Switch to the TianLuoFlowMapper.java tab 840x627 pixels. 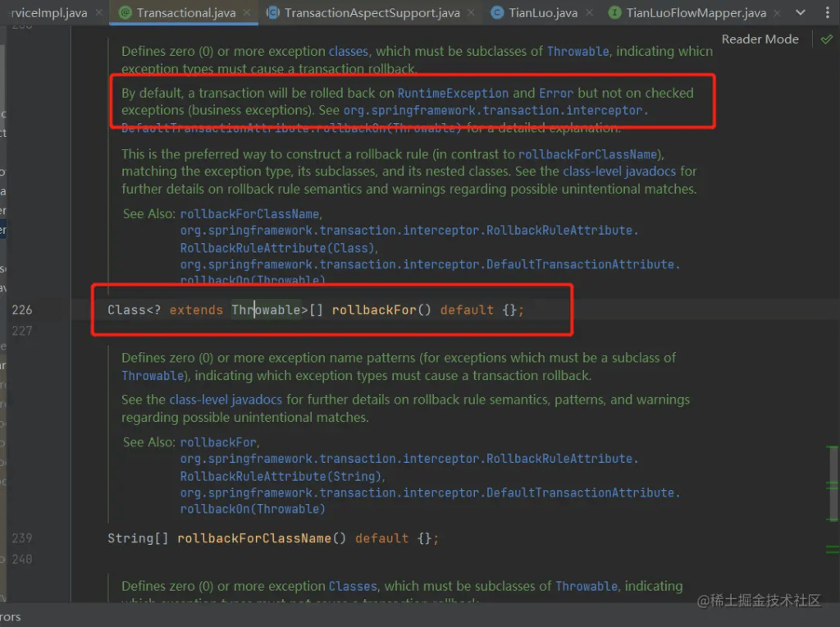coord(696,13)
